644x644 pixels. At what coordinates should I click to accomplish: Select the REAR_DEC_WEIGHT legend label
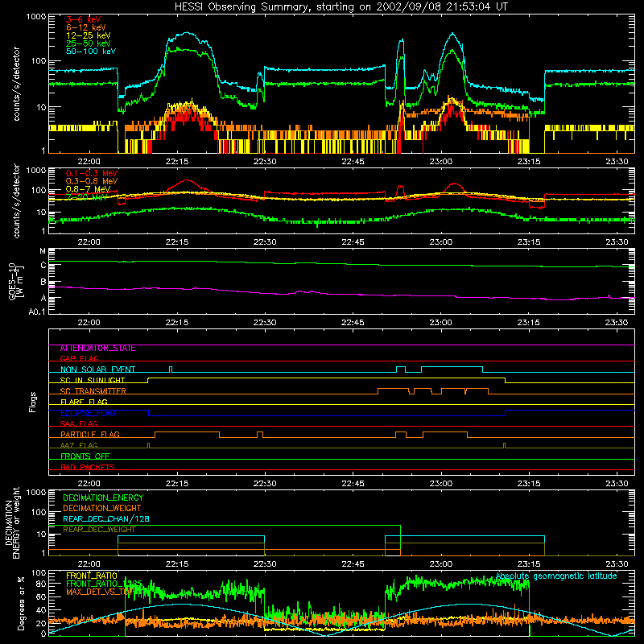coord(99,530)
